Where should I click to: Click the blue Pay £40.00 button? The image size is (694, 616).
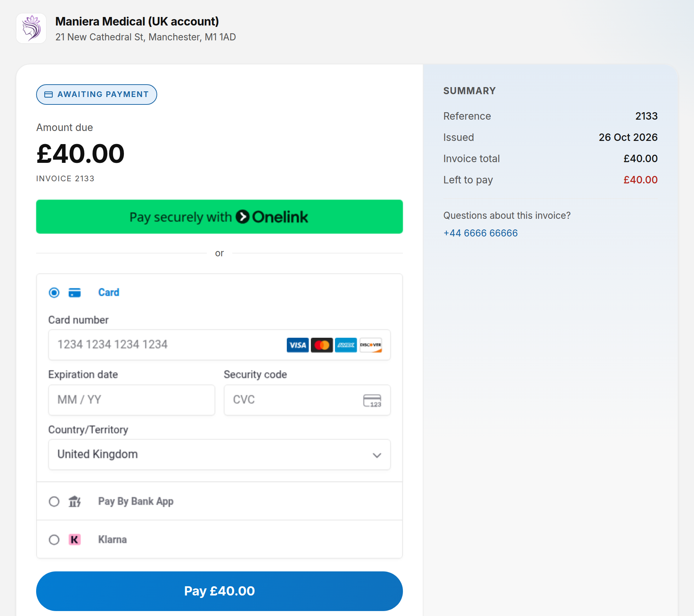pyautogui.click(x=220, y=591)
